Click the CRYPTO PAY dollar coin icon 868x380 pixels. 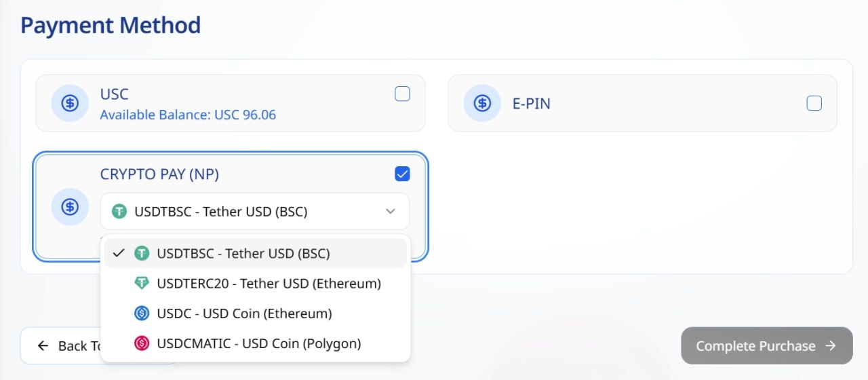(69, 207)
